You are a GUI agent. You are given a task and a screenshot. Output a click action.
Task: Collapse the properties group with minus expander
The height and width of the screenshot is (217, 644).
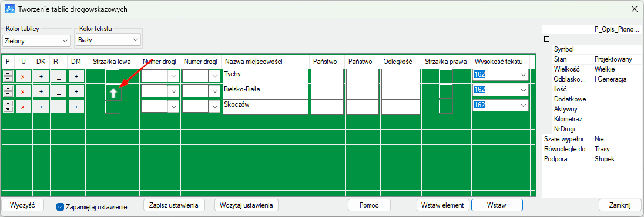coord(546,39)
